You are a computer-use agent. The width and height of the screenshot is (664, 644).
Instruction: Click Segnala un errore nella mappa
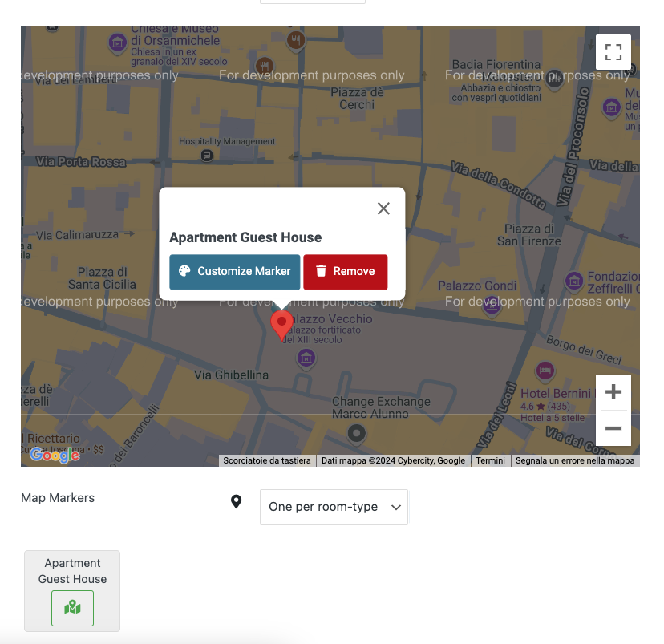click(x=575, y=460)
